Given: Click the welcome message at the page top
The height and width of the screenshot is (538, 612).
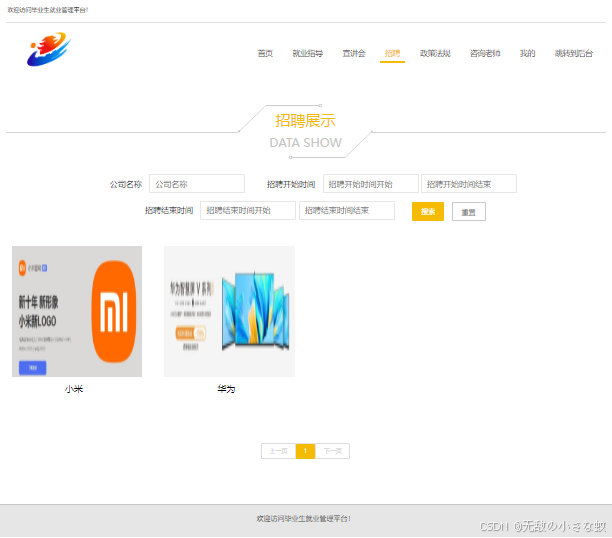Looking at the screenshot, I should pos(48,10).
